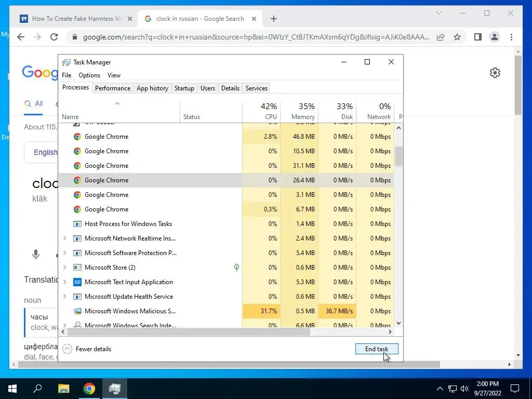Viewport: 532px width, 399px height.
Task: Collapse with Fewer details button
Action: [x=87, y=349]
